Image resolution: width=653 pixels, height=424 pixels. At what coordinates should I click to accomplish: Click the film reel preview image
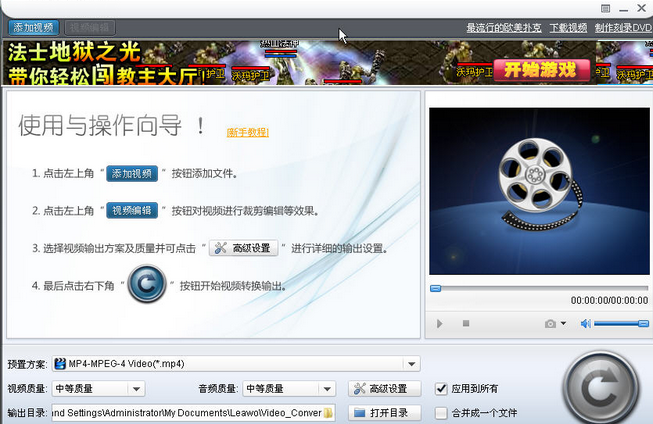pos(539,191)
